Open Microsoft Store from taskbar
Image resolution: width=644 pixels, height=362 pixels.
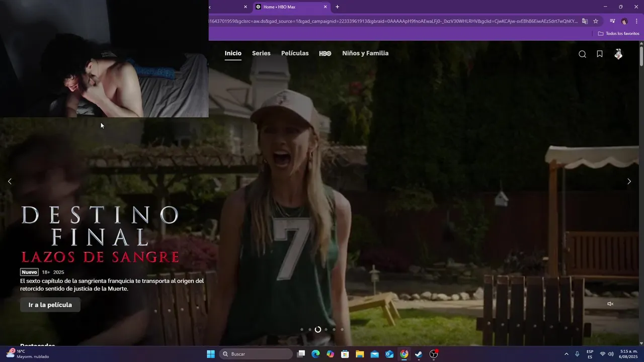click(345, 354)
